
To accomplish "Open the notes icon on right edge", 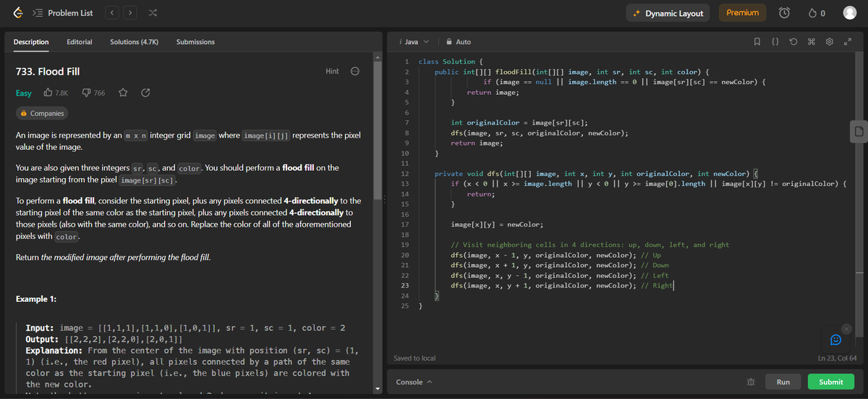I will pyautogui.click(x=858, y=131).
